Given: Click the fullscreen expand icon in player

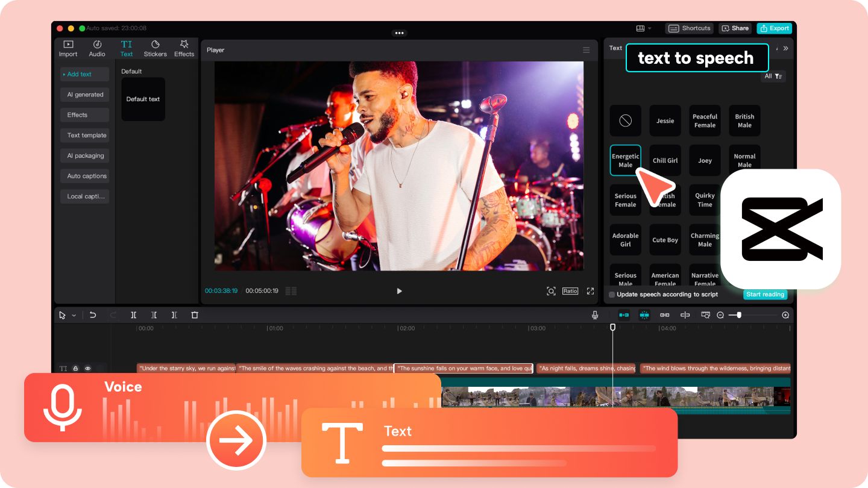Looking at the screenshot, I should tap(590, 291).
